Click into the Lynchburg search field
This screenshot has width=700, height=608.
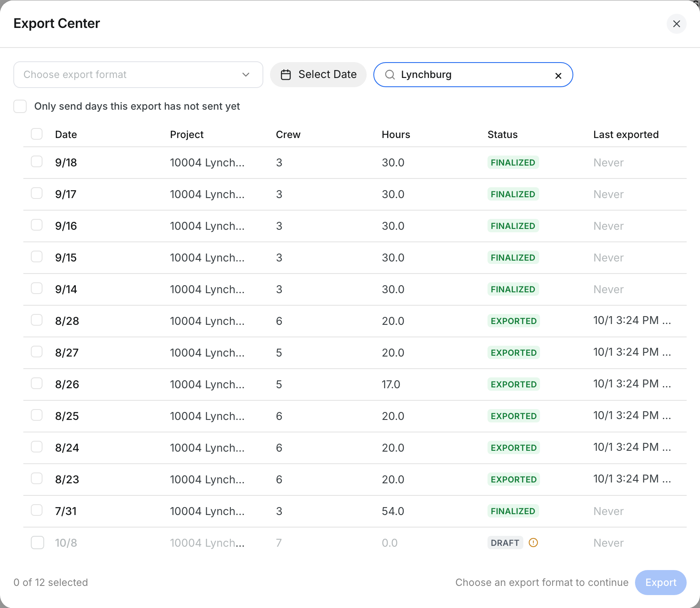pos(473,75)
